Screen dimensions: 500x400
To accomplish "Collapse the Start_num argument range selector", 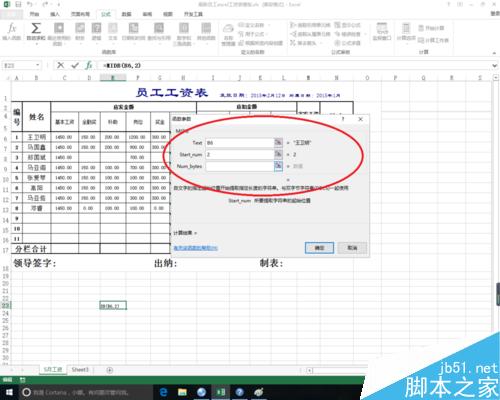I will [x=278, y=154].
